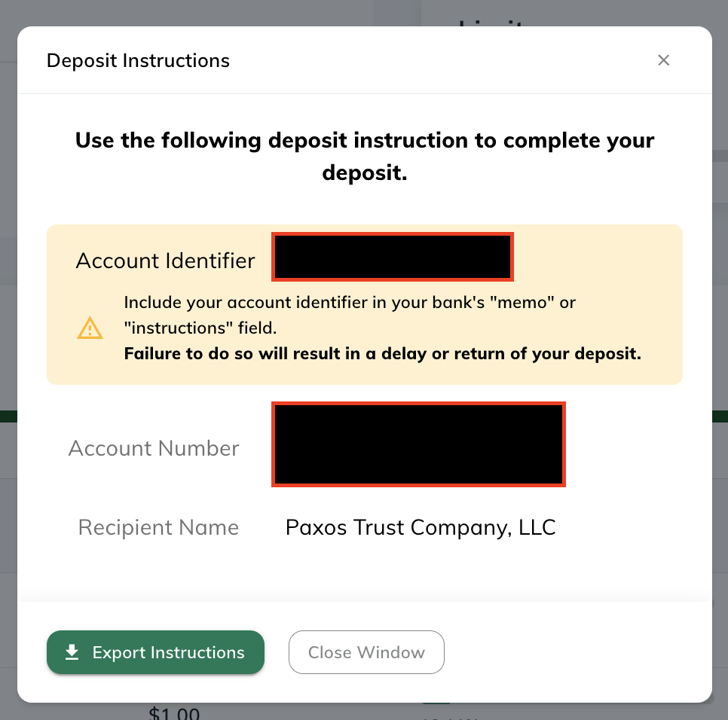Click the Paxos Trust Company, LLC recipient text
The height and width of the screenshot is (720, 728).
421,527
